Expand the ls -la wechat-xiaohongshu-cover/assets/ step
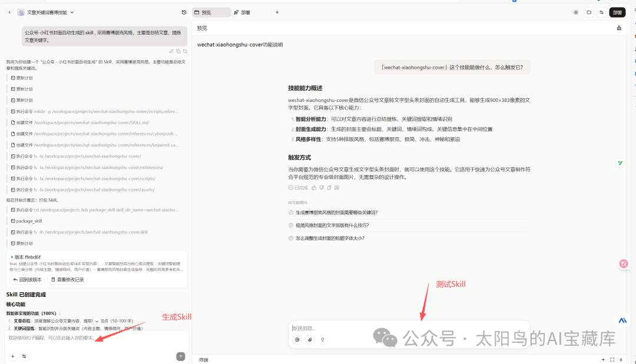 click(x=83, y=190)
